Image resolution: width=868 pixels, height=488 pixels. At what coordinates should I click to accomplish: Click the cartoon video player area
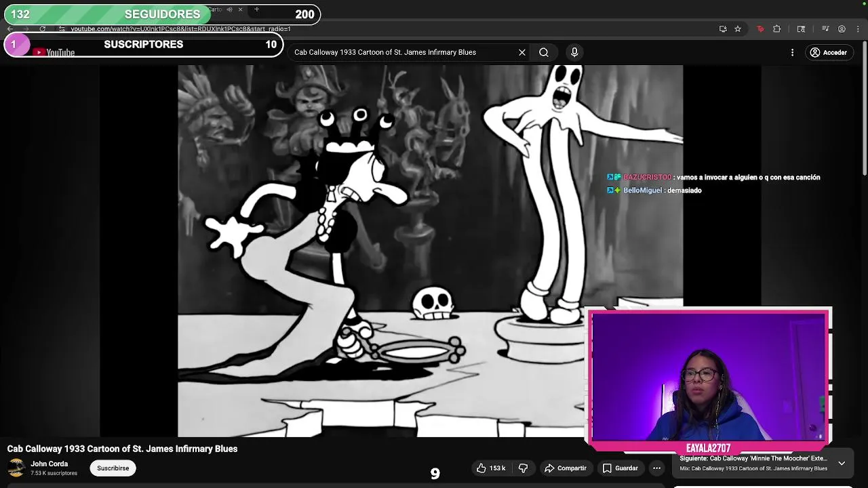[x=430, y=251]
